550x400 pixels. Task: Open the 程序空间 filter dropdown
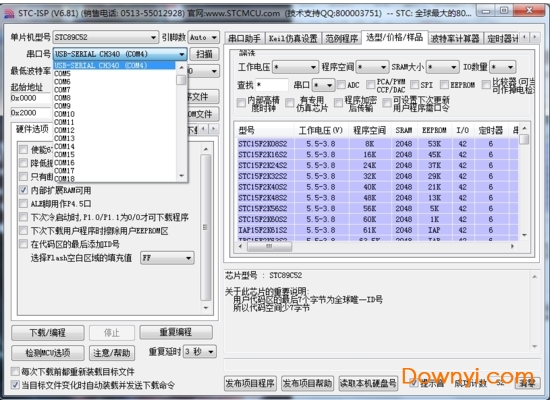373,67
